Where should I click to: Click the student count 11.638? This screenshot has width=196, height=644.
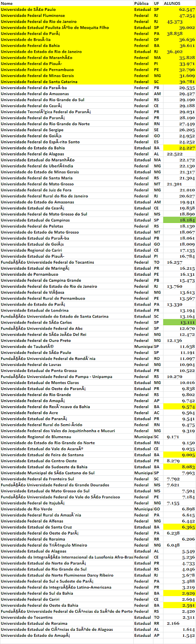[187, 347]
